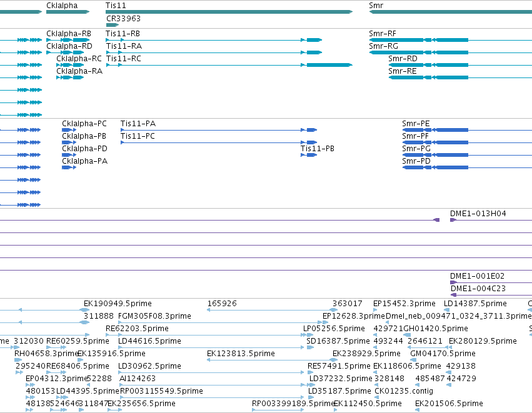Select transcript Tis11-RC

click(229, 65)
